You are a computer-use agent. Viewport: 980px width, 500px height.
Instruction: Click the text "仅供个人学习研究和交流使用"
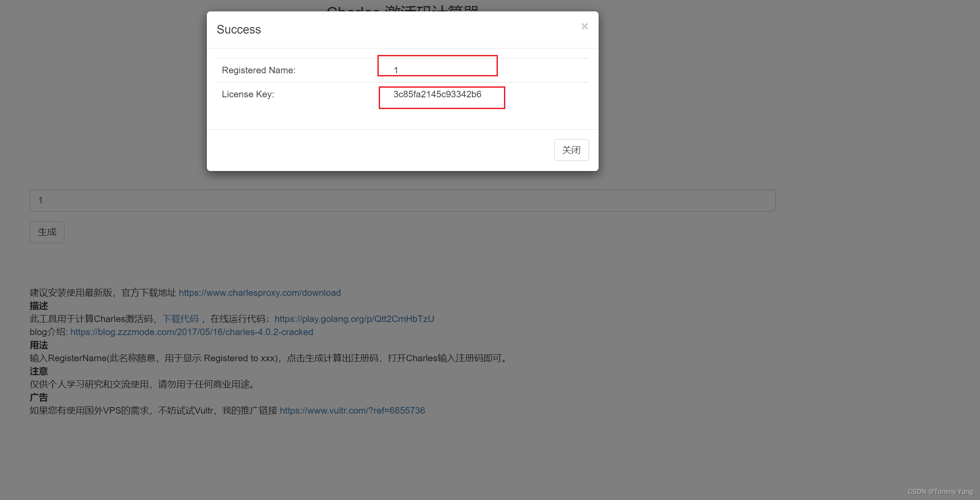click(x=89, y=384)
